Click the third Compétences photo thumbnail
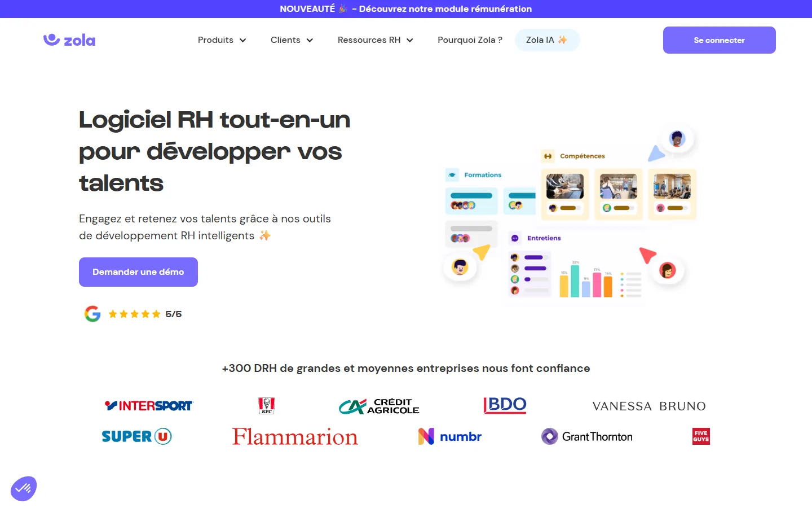Viewport: 812px width, 508px height. [672, 186]
